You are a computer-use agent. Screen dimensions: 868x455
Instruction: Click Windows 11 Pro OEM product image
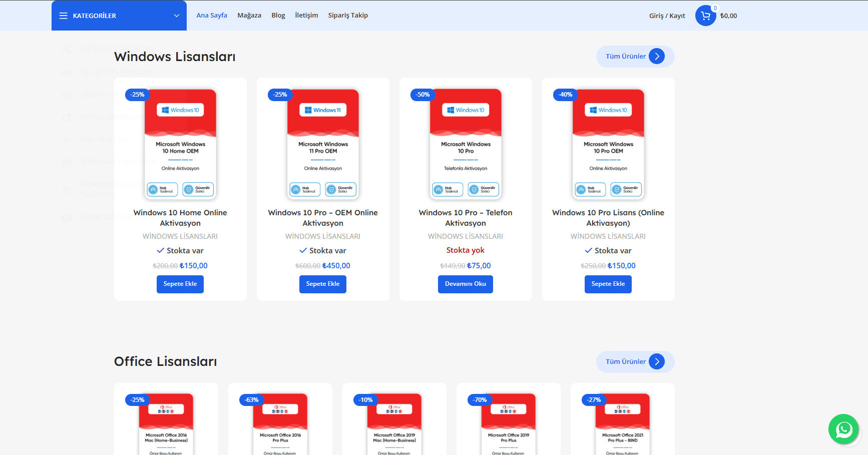[323, 144]
